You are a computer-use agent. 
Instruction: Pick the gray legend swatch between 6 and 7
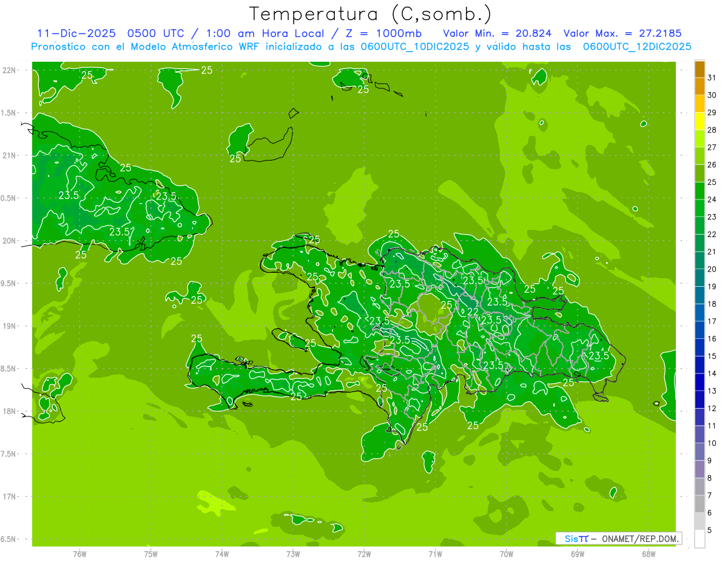click(699, 504)
